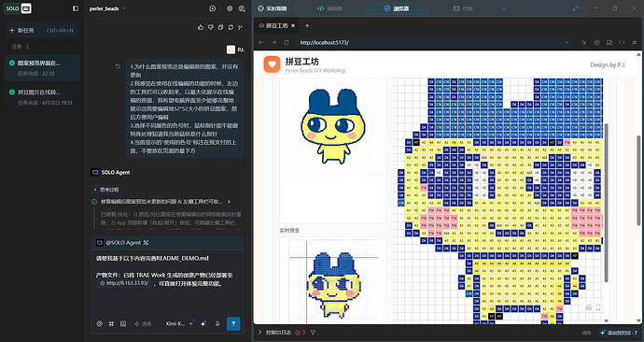The height and width of the screenshot is (342, 644).
Task: Open settings gear in chat header
Action: (230, 8)
